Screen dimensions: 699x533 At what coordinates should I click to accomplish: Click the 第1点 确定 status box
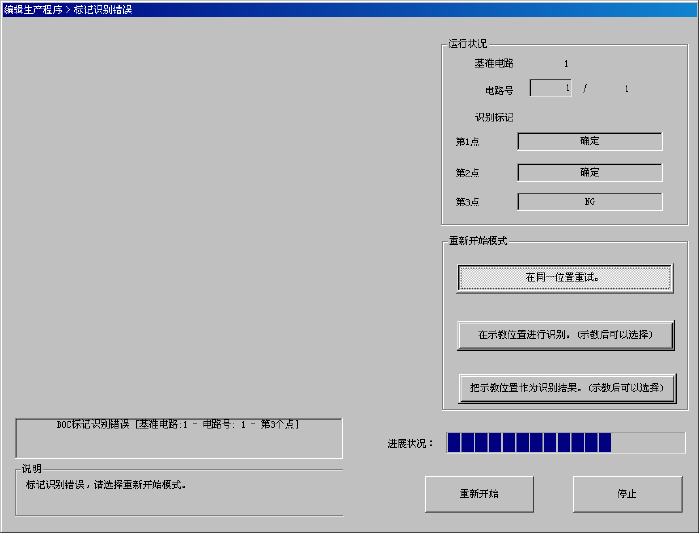tap(590, 141)
